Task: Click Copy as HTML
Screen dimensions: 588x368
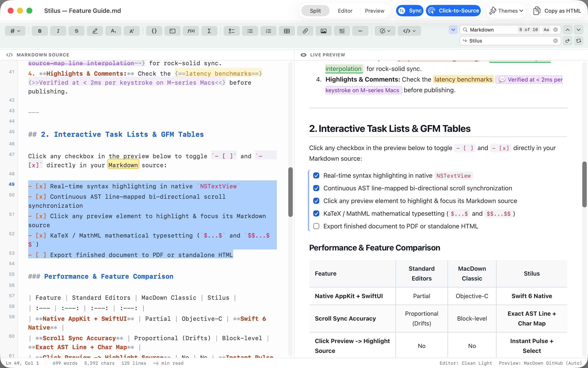Action: pos(557,11)
